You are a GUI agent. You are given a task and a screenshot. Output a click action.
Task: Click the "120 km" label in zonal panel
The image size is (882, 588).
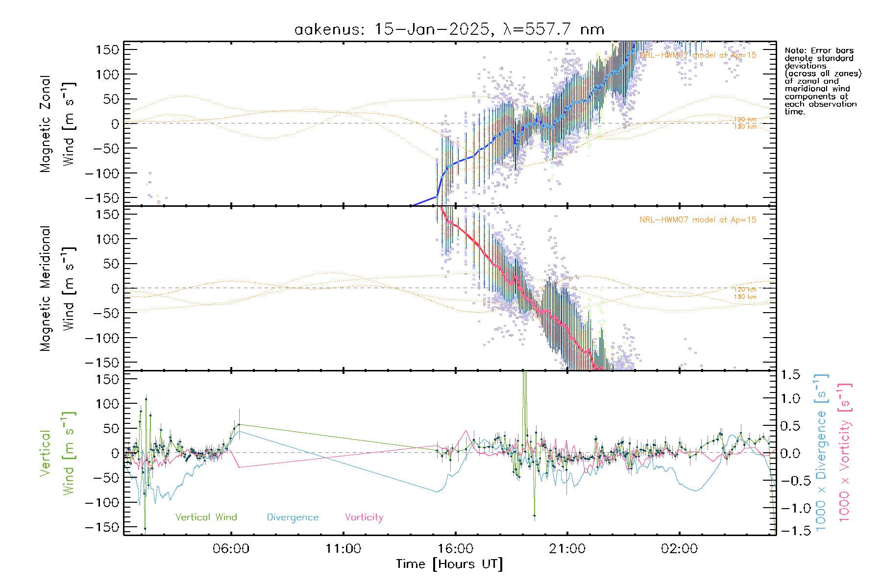pos(745,120)
